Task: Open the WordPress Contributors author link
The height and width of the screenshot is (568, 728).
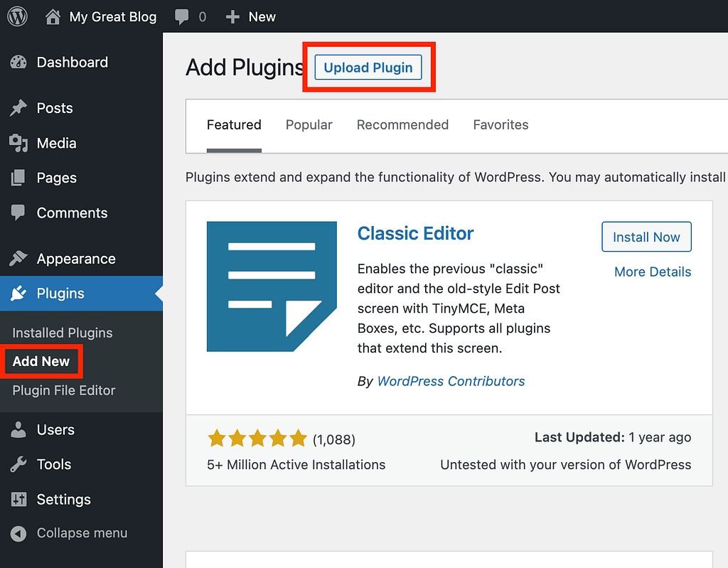Action: pyautogui.click(x=451, y=382)
